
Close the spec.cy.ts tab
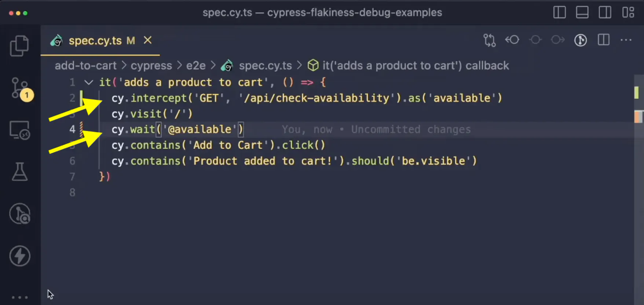click(147, 40)
